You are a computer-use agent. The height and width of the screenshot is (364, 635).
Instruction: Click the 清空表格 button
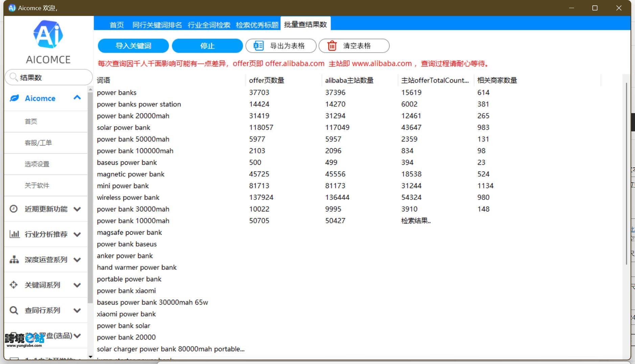point(354,46)
